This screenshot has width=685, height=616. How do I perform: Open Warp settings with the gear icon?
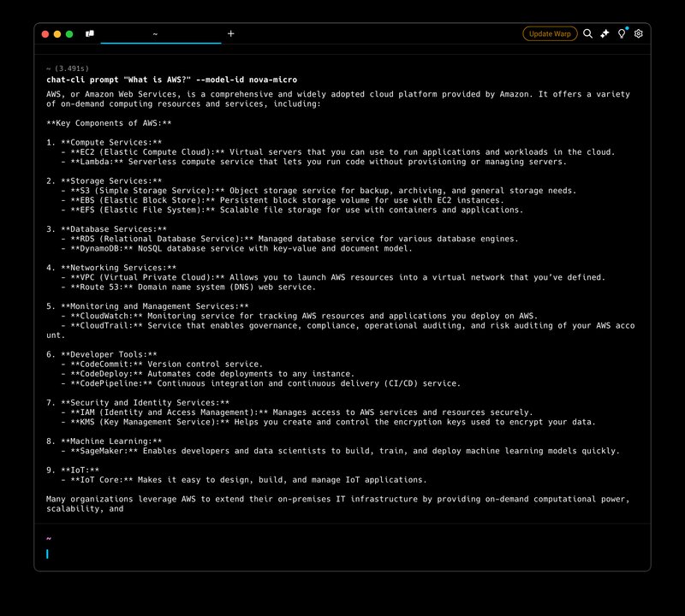(x=638, y=34)
